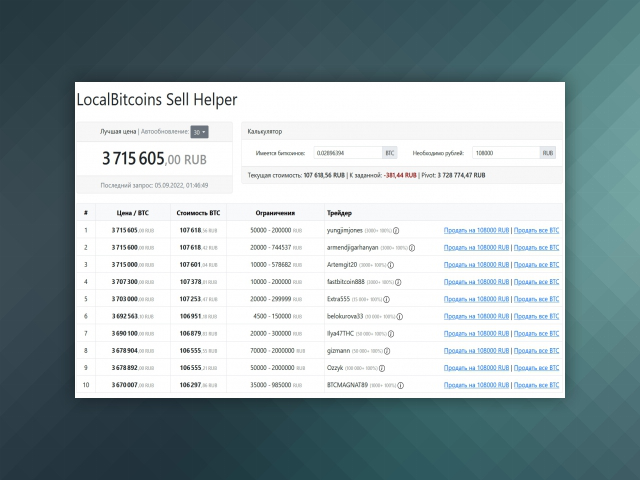The height and width of the screenshot is (480, 640).
Task: Click limits cell 70000 - 2000000
Action: [x=277, y=351]
